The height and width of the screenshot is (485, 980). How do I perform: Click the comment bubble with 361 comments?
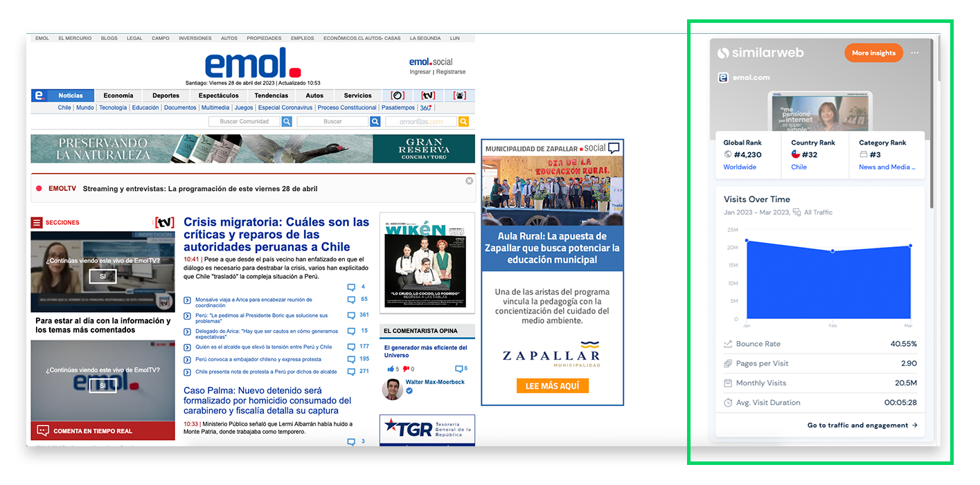(351, 315)
